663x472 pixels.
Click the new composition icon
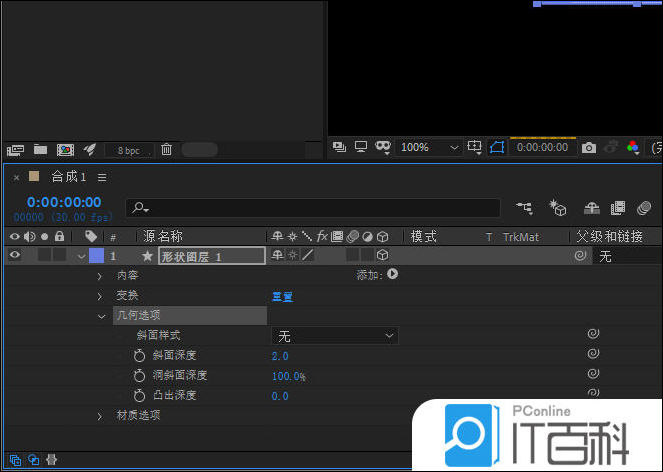tap(65, 149)
